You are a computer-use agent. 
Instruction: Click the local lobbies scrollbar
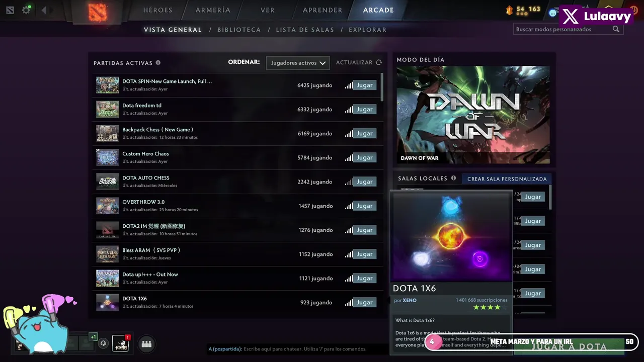coord(550,197)
